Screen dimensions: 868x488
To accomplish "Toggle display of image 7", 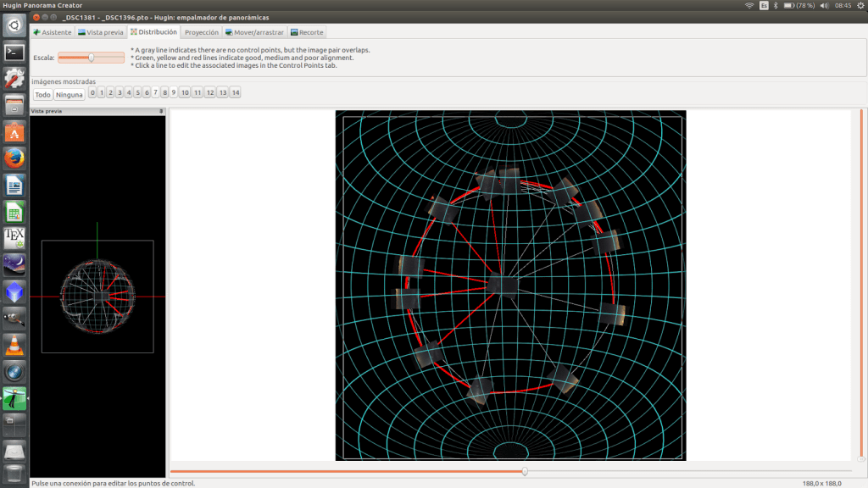I will click(155, 93).
